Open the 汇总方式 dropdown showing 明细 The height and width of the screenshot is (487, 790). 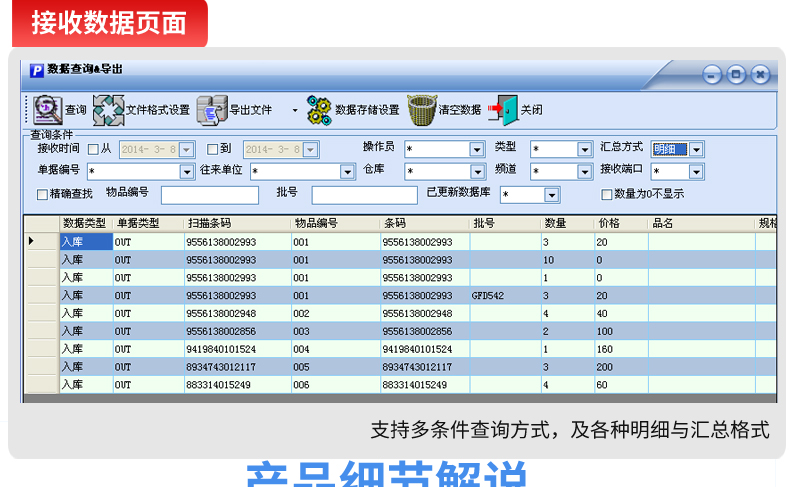pos(696,149)
